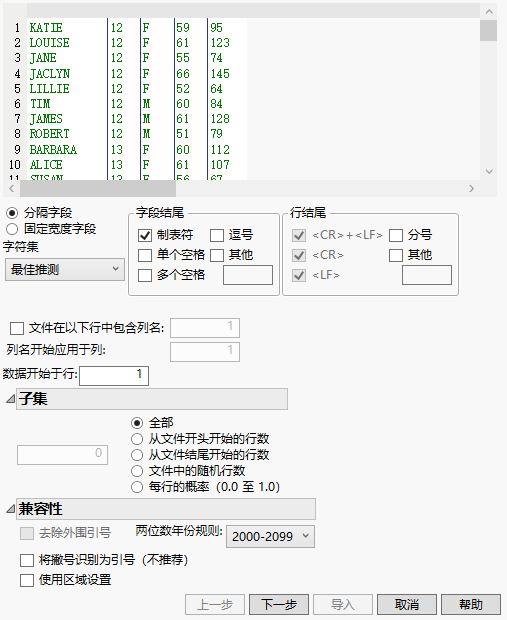
Task: Click the preview scroll down arrow
Action: click(x=489, y=172)
